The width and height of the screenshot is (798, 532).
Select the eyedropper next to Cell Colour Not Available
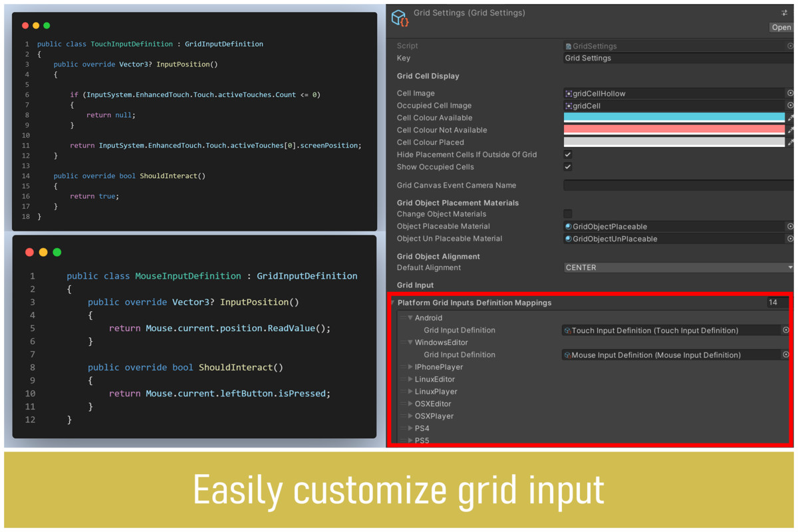pyautogui.click(x=790, y=130)
